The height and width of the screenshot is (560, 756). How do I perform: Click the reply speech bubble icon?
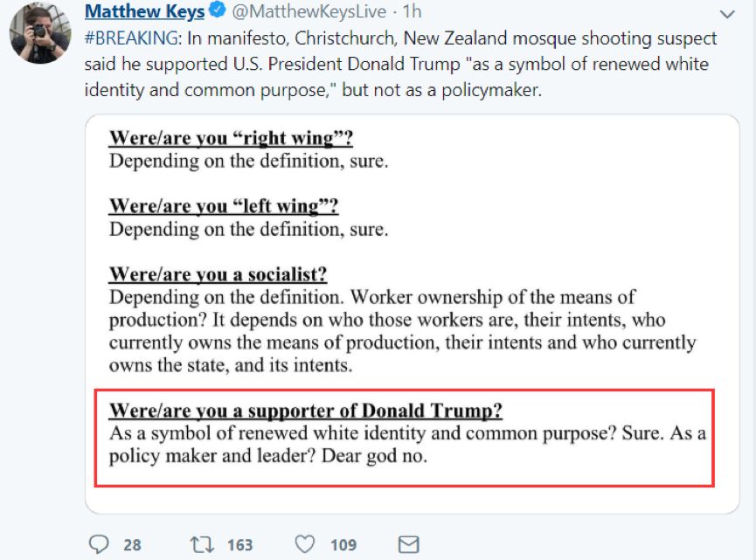tap(99, 544)
